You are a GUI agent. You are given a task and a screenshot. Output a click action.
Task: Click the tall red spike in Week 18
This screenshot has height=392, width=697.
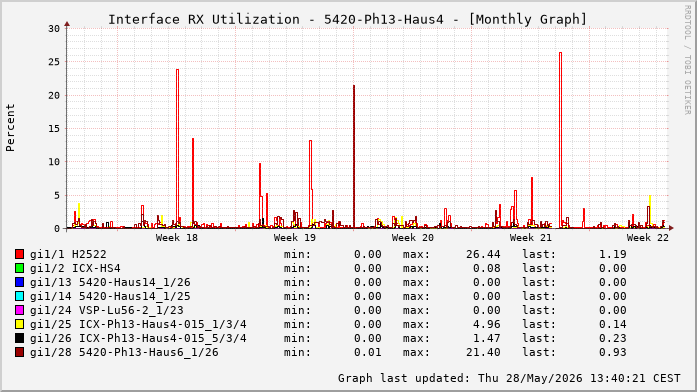click(x=177, y=147)
